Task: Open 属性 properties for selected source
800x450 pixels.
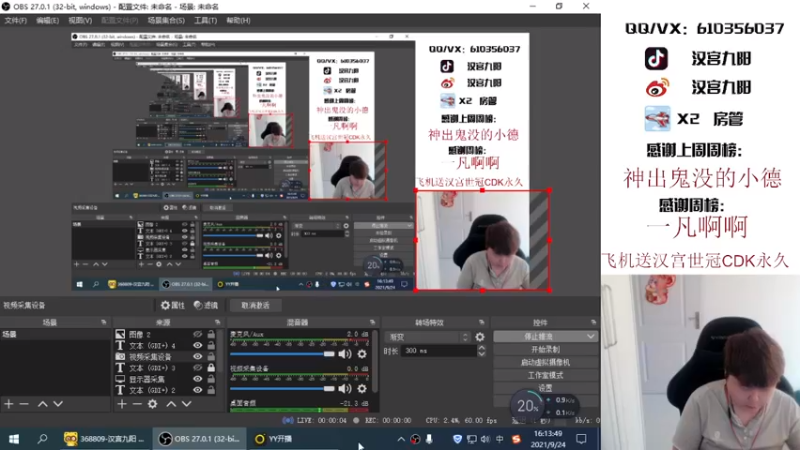Action: pos(172,305)
